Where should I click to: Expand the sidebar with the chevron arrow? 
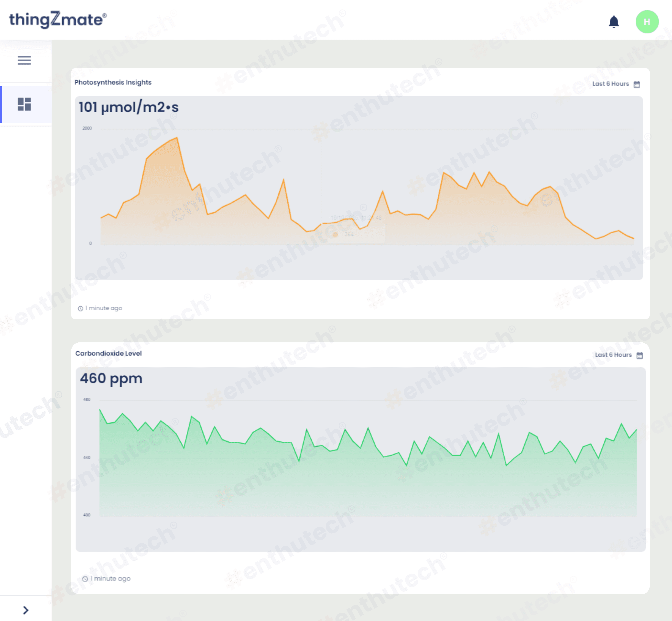click(x=25, y=610)
